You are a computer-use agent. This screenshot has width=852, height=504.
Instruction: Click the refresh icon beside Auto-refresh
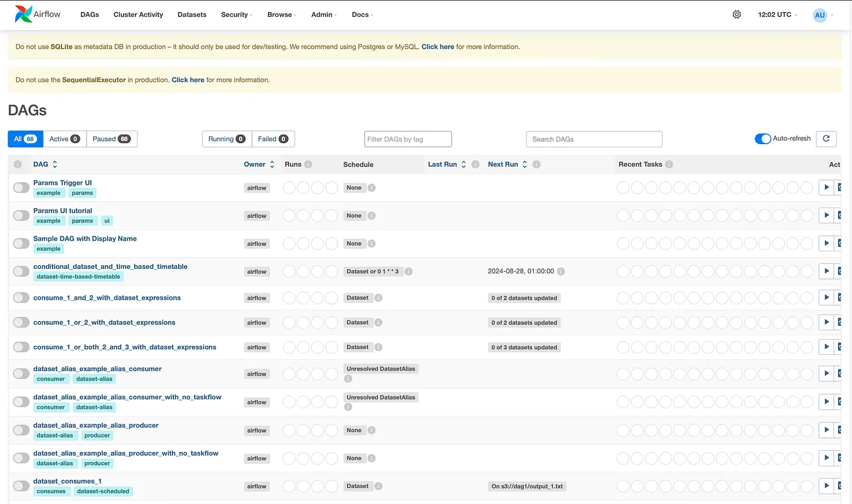point(826,139)
